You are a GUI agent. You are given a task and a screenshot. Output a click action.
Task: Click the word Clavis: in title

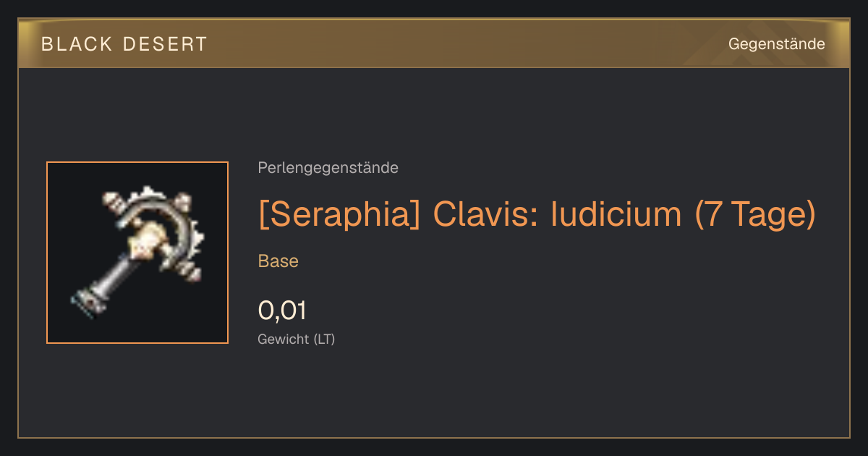(x=486, y=214)
